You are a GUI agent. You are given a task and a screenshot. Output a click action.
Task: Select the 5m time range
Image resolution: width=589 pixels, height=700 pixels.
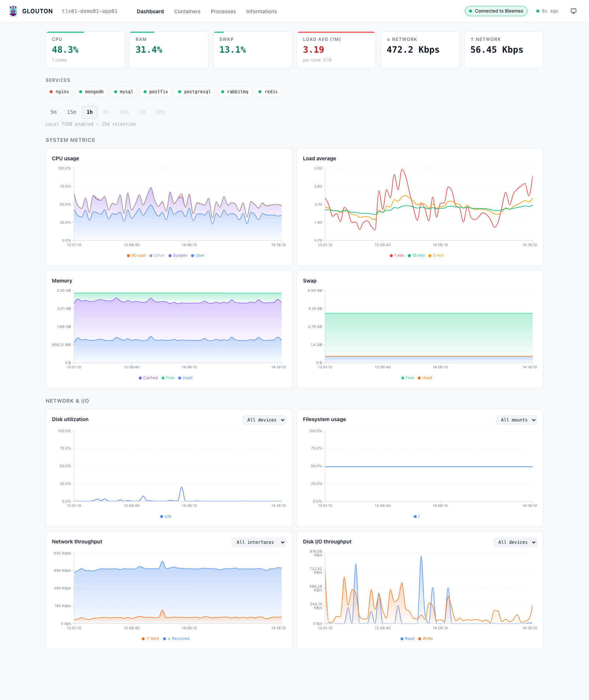(x=54, y=112)
